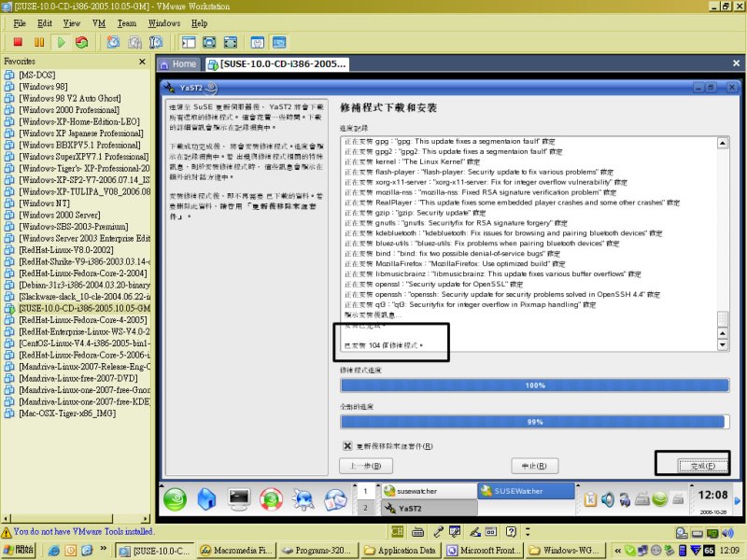Open the green SUSE start menu in KDE panel
The width and height of the screenshot is (747, 560).
175,499
